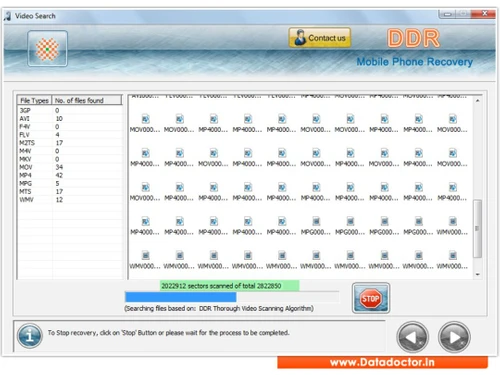Click the 'To Stop recovery' hint message
500x375 pixels.
click(168, 333)
